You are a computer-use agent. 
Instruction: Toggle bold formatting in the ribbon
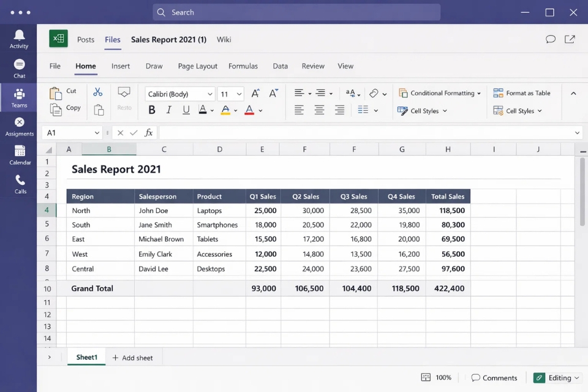(x=151, y=110)
